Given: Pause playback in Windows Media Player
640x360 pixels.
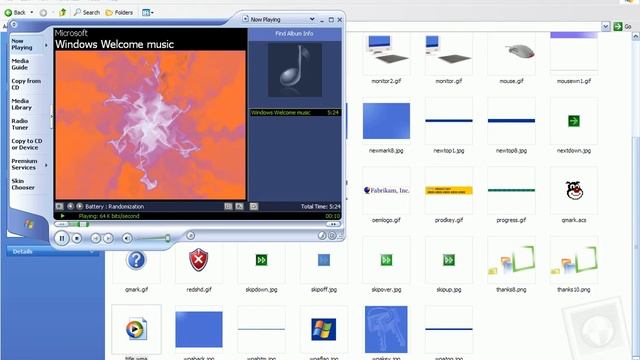Looking at the screenshot, I should pos(62,238).
